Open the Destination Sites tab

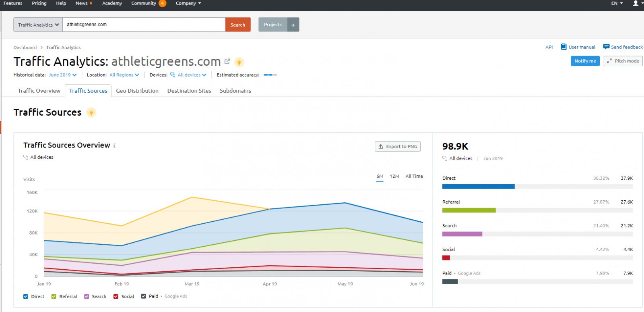[189, 91]
